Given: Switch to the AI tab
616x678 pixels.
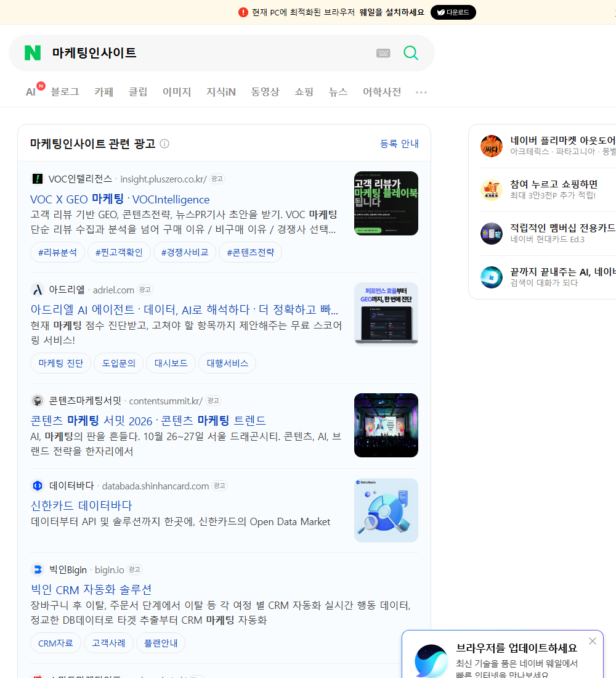Looking at the screenshot, I should (x=31, y=92).
